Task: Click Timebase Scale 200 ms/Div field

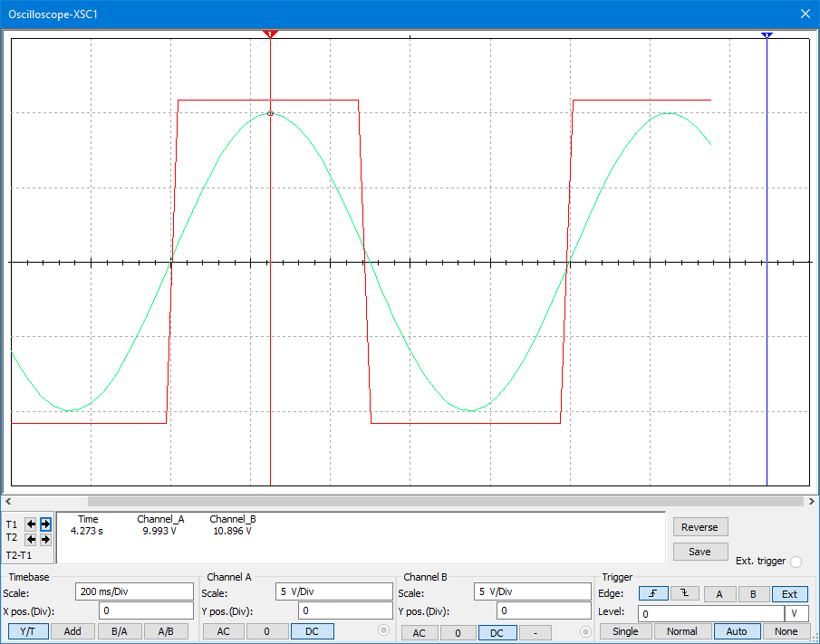Action: pos(134,591)
